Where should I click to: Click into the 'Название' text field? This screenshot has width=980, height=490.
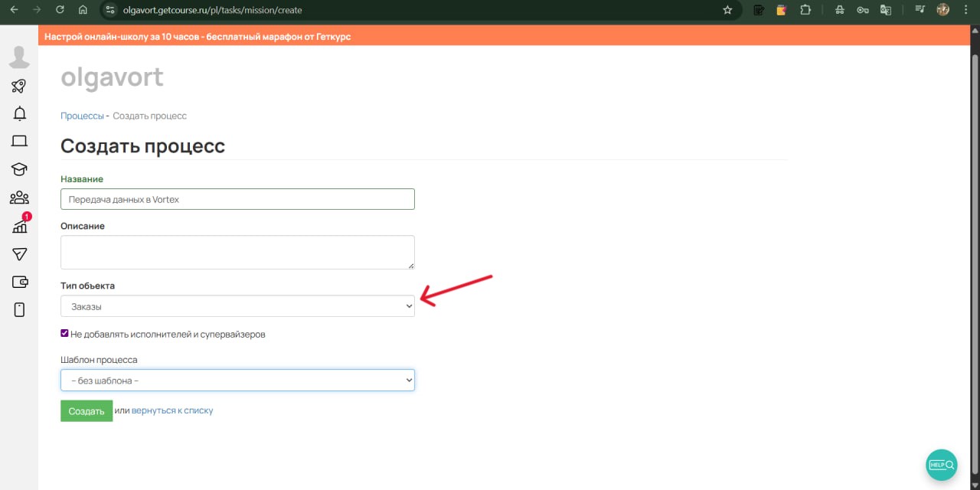(237, 199)
